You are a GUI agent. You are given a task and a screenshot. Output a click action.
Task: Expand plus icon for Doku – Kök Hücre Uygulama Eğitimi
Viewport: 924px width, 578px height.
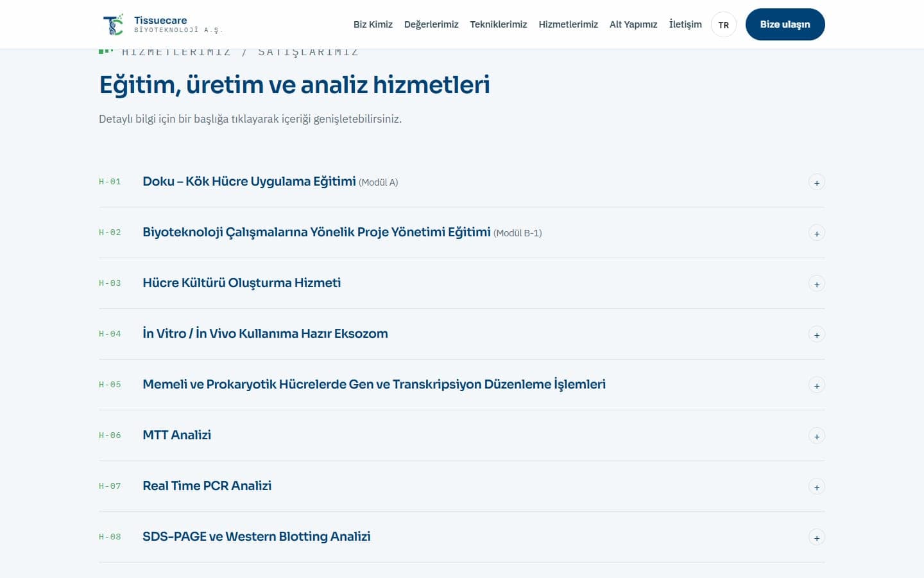click(x=816, y=182)
